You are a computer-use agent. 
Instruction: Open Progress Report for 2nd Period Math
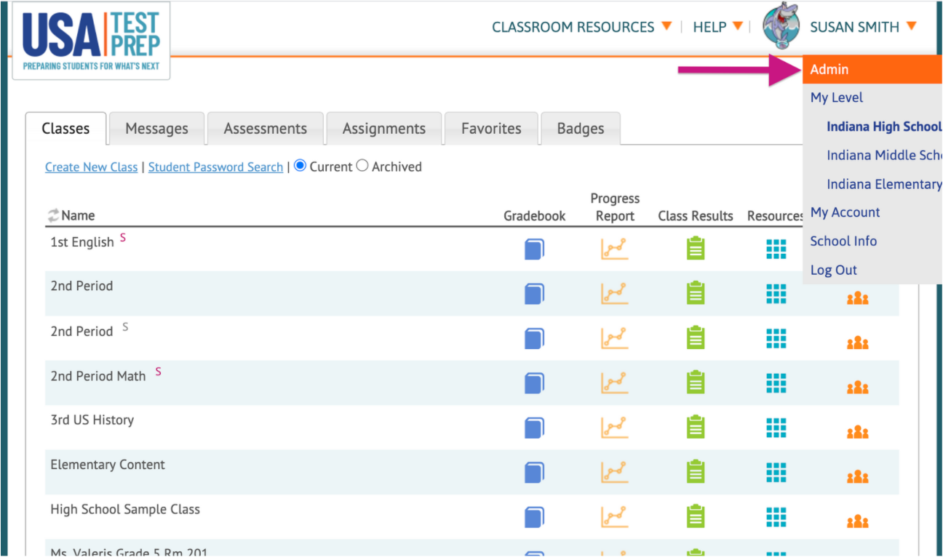614,383
